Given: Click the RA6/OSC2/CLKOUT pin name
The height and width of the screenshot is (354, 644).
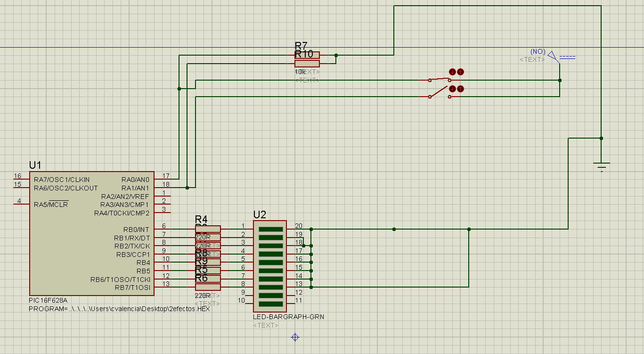Looking at the screenshot, I should click(66, 188).
